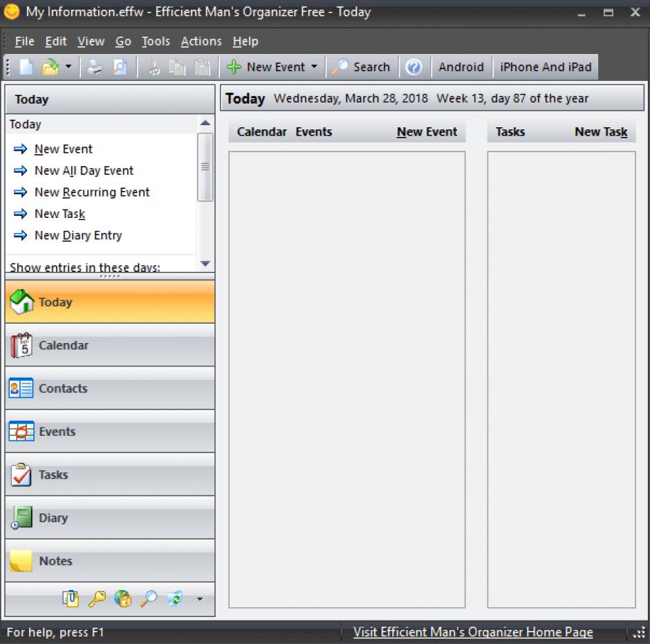Click the orange smiley app icon in title bar
This screenshot has width=650, height=644.
point(12,12)
